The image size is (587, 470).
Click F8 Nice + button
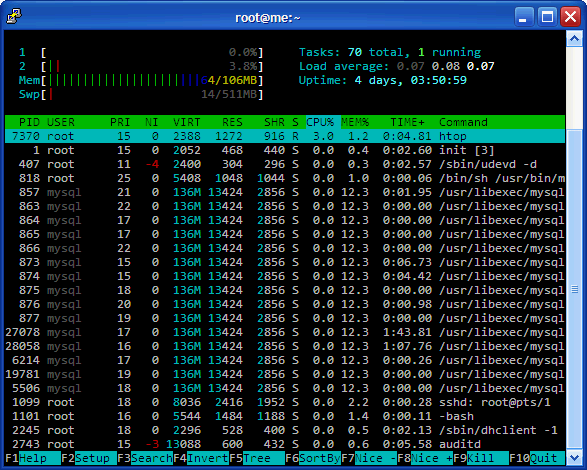[425, 458]
